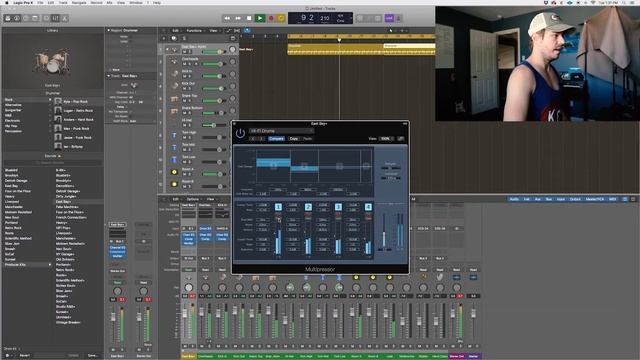
Task: Open the Library button in the control bar
Action: [7, 18]
